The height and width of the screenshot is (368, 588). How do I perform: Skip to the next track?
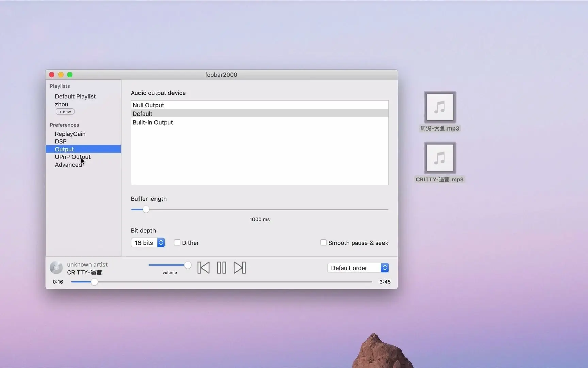point(240,267)
